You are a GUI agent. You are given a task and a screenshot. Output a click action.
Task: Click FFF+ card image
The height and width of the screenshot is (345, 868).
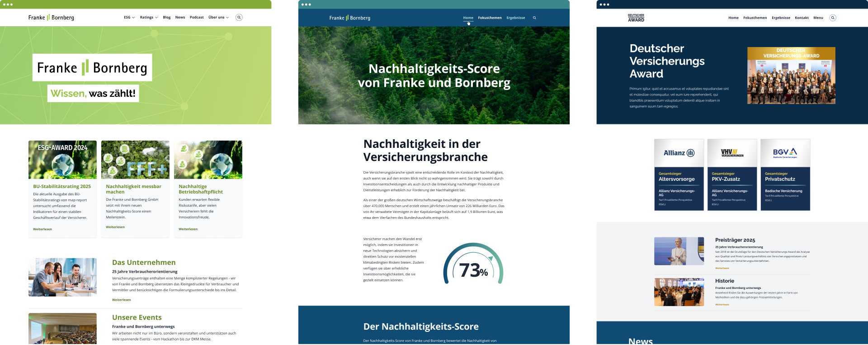click(135, 160)
